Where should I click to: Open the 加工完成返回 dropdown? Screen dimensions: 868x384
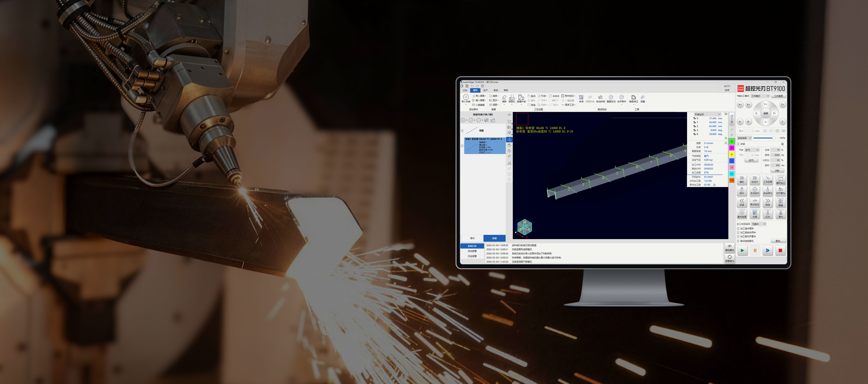[x=759, y=224]
